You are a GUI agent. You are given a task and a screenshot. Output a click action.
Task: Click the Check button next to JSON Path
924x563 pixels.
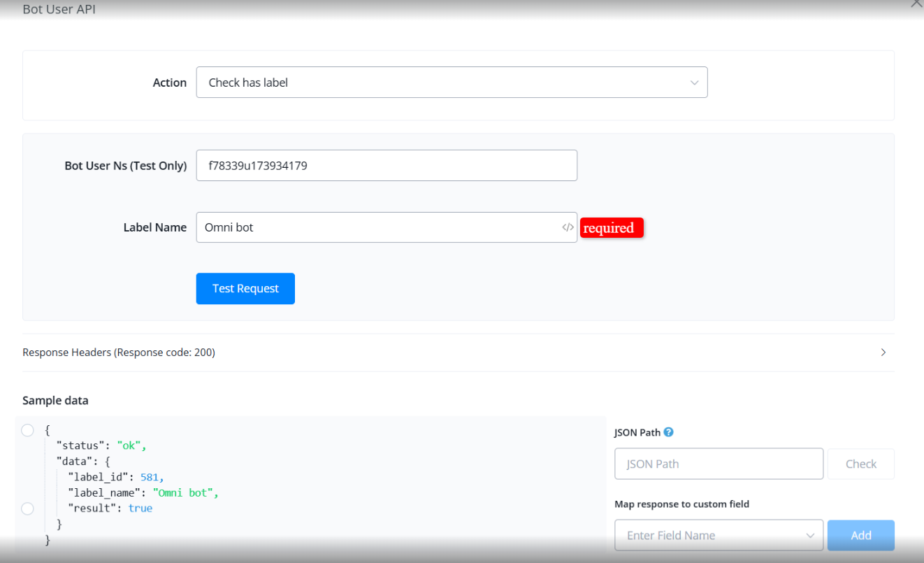pos(860,464)
